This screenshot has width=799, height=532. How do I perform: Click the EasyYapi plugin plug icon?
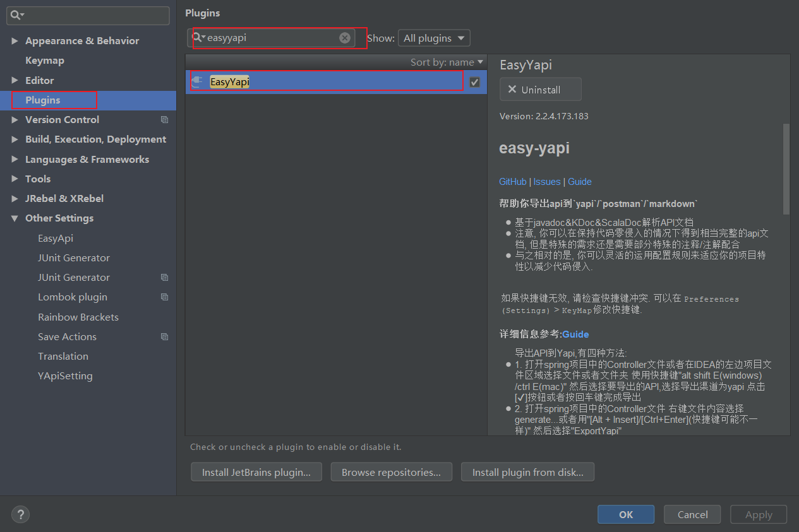199,81
